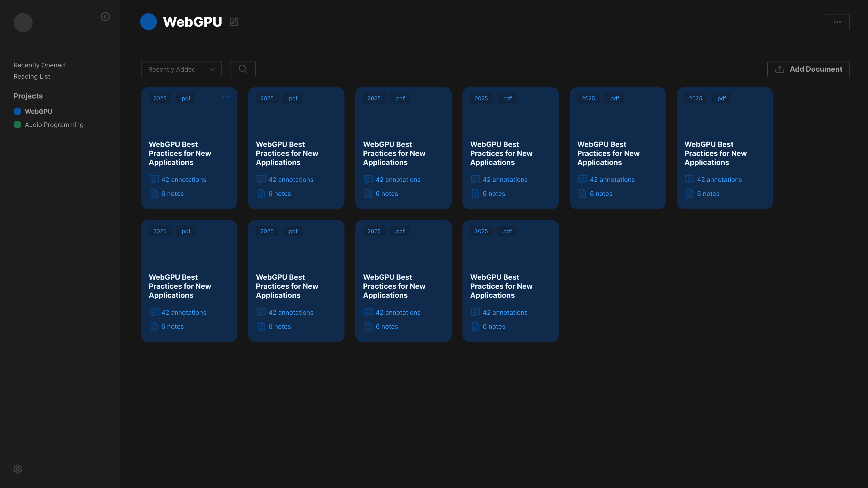Click the .pdf tag on the first card
Image resolution: width=868 pixels, height=488 pixels.
[185, 98]
